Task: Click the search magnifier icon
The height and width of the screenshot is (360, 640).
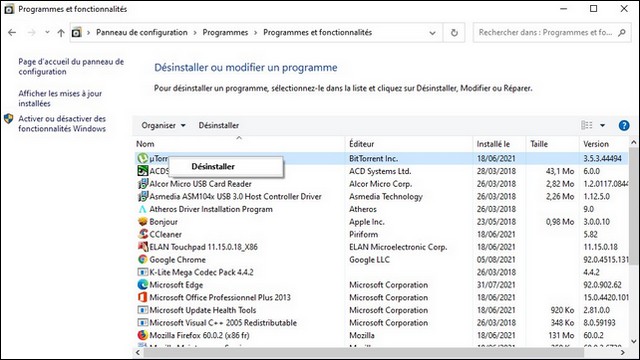Action: point(622,32)
